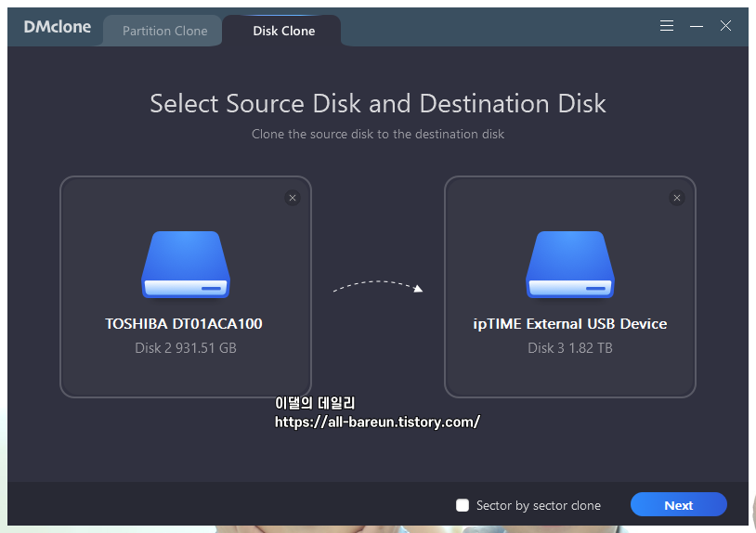Click the Next button

click(x=678, y=504)
